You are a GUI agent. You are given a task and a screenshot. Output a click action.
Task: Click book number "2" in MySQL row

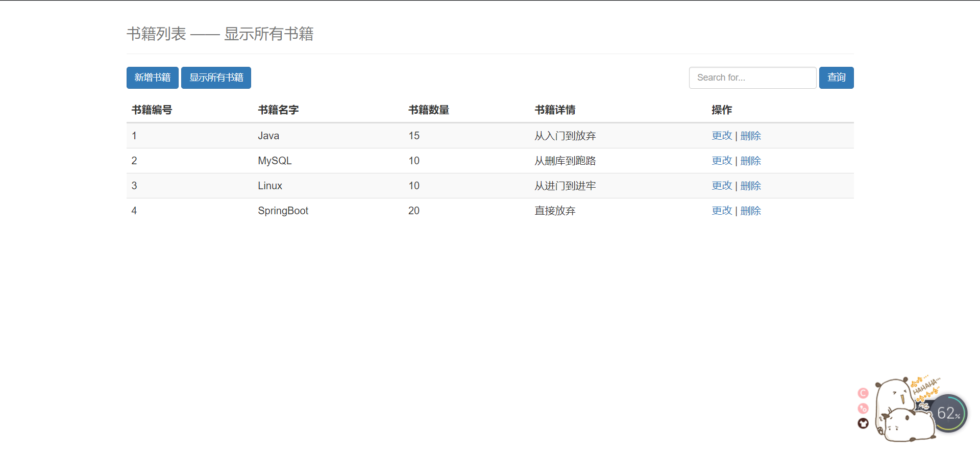click(134, 161)
